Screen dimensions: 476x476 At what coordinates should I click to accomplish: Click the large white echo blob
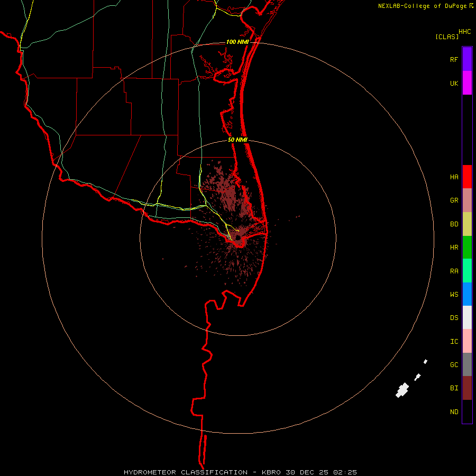pyautogui.click(x=402, y=390)
